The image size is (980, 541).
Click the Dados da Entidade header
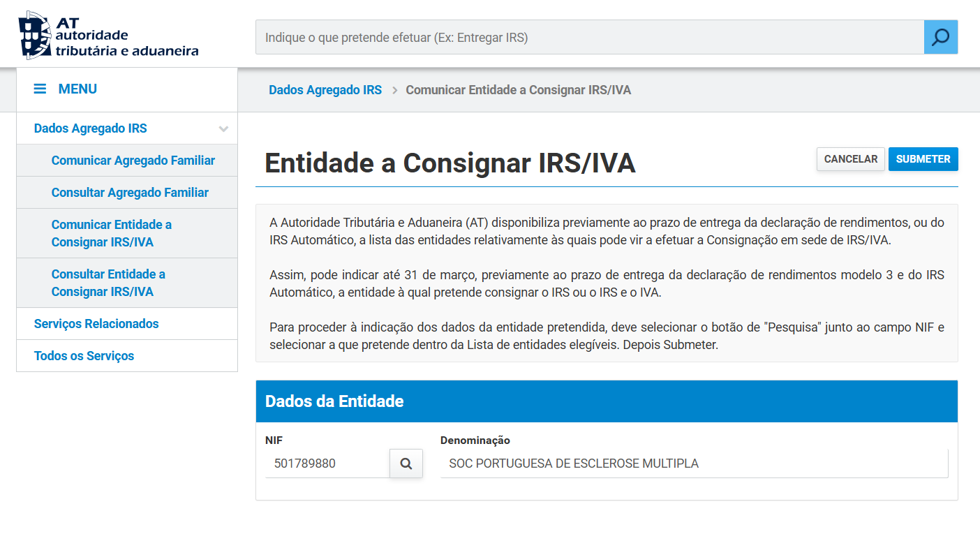click(x=607, y=401)
